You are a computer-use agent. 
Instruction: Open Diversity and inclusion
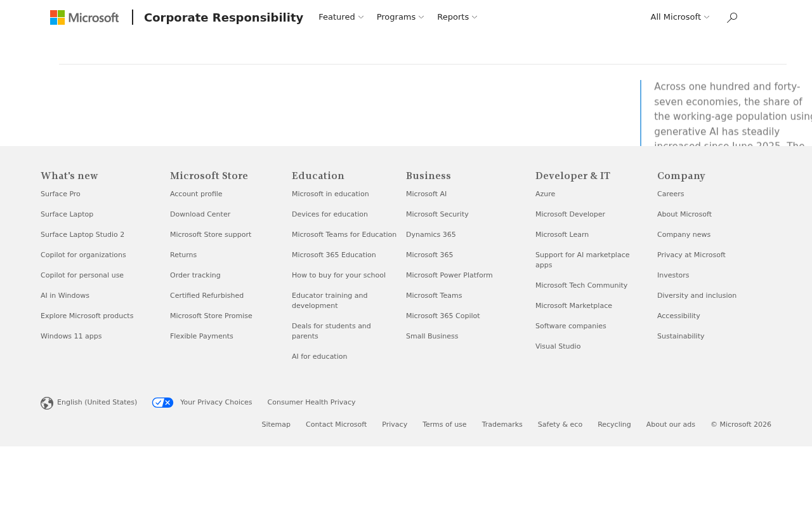click(697, 296)
